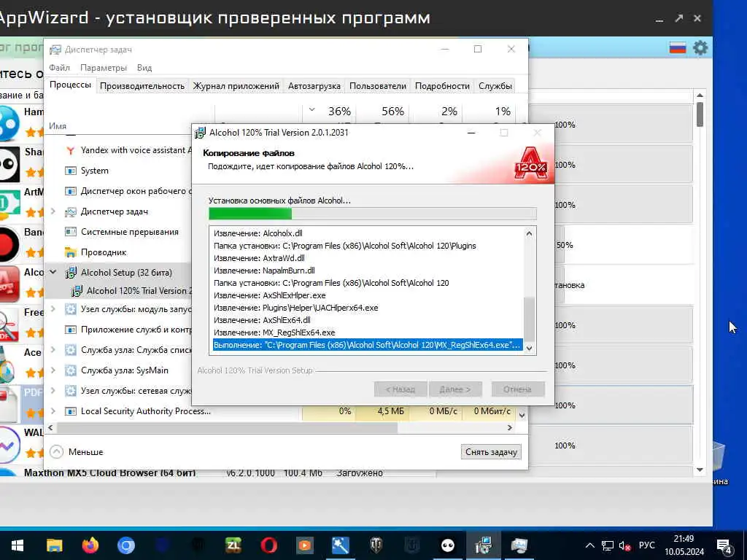Click the Проводник folder icon in process list

coord(71,252)
